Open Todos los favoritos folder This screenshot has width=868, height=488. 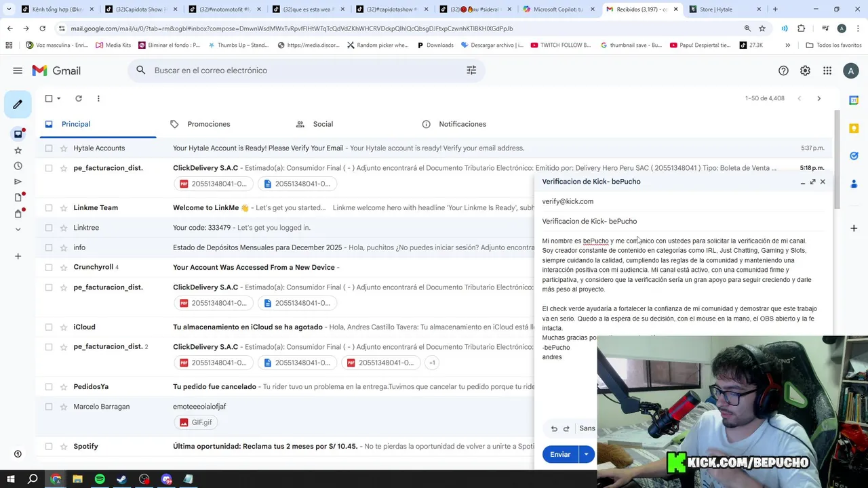pos(833,45)
